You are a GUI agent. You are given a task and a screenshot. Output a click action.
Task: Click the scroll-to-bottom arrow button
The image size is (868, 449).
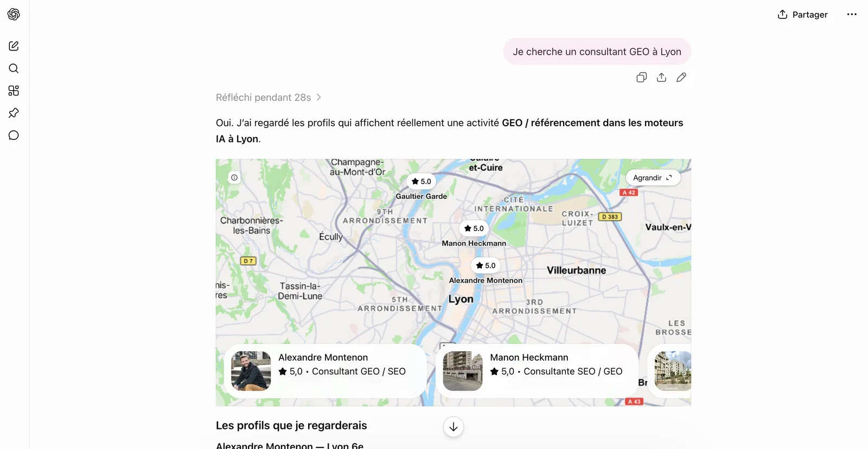coord(454,427)
